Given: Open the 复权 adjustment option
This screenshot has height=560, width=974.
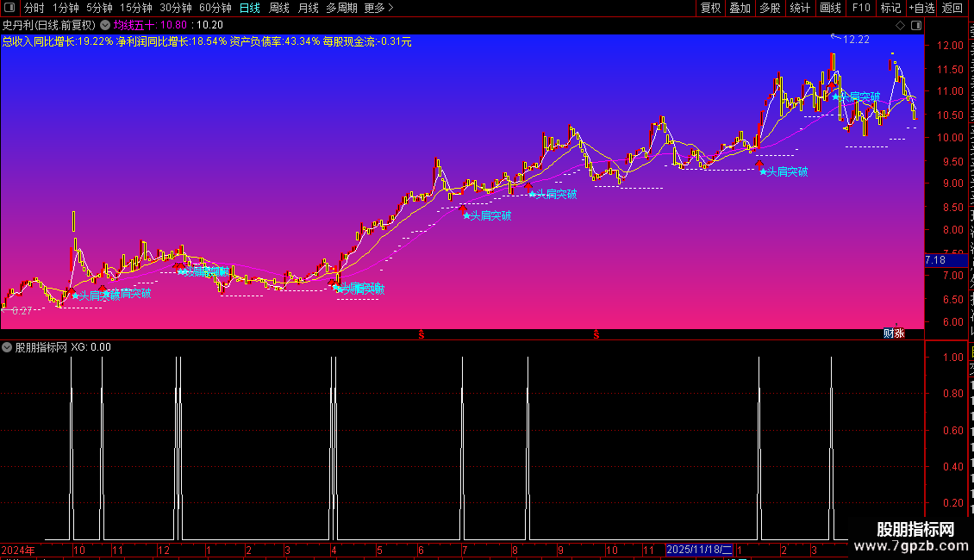Looking at the screenshot, I should pyautogui.click(x=710, y=8).
